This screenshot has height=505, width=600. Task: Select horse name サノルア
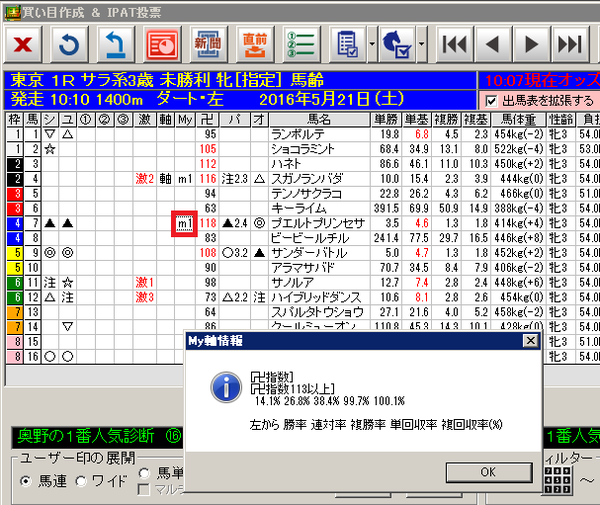tap(292, 283)
